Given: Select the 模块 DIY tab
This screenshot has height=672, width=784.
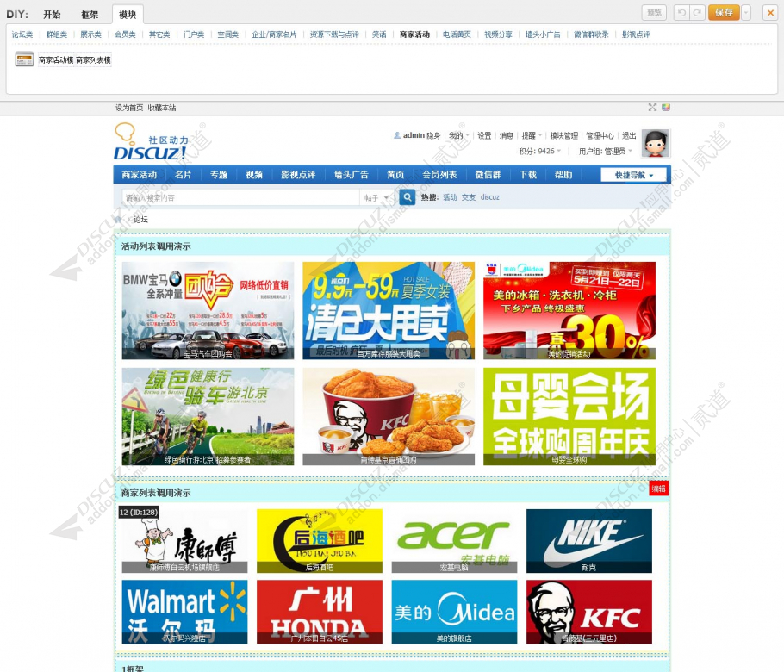Looking at the screenshot, I should [x=128, y=15].
